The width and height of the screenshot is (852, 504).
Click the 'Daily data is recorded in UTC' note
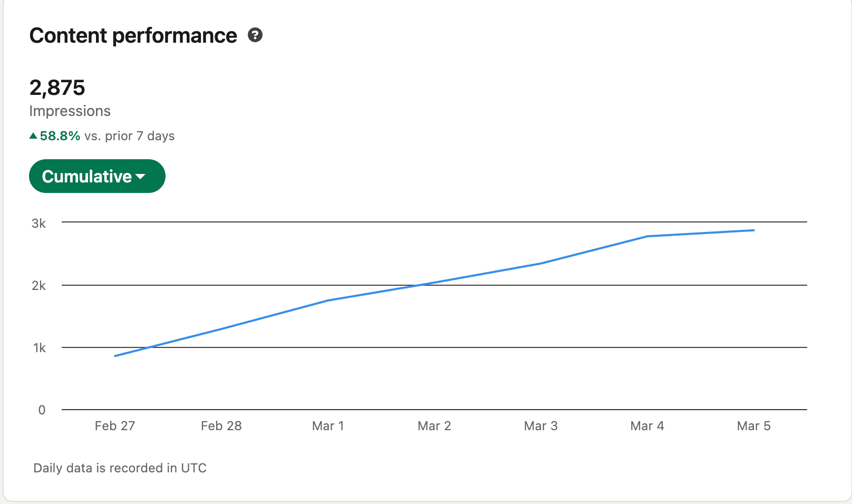(120, 468)
